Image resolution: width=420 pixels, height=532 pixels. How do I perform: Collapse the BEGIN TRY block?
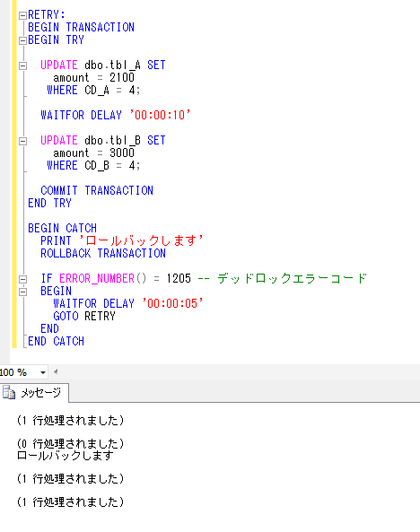[22, 40]
